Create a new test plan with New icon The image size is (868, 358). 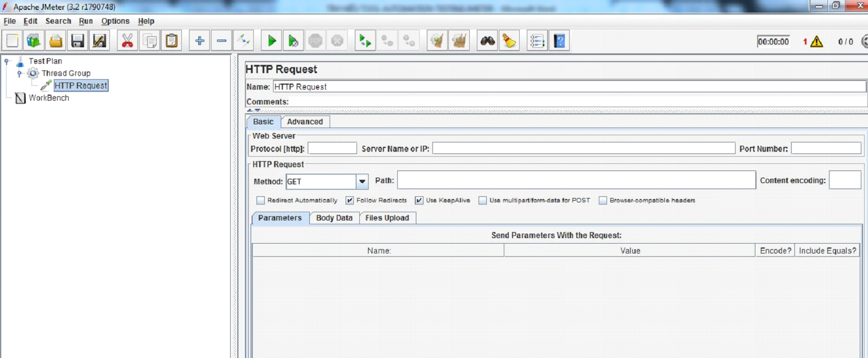point(12,41)
